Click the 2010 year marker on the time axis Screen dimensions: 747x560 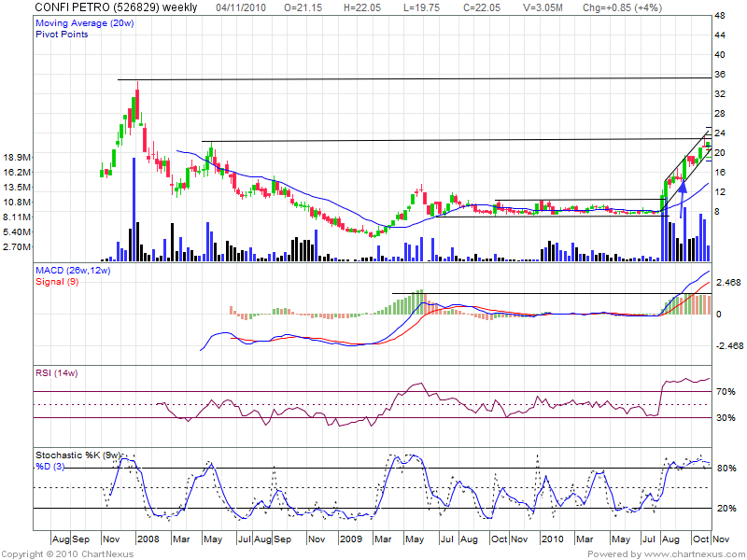click(x=552, y=539)
